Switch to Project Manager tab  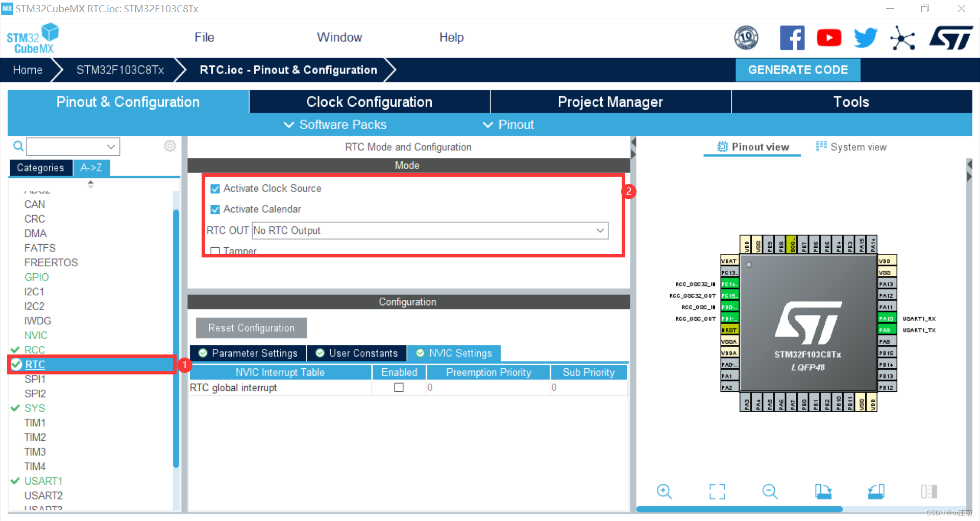click(610, 102)
